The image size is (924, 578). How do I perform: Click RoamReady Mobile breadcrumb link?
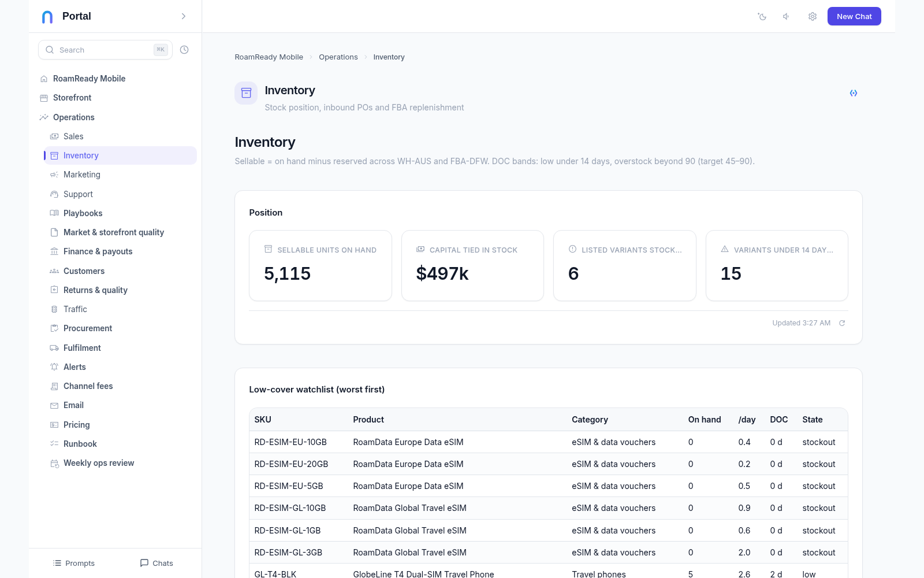click(x=269, y=57)
